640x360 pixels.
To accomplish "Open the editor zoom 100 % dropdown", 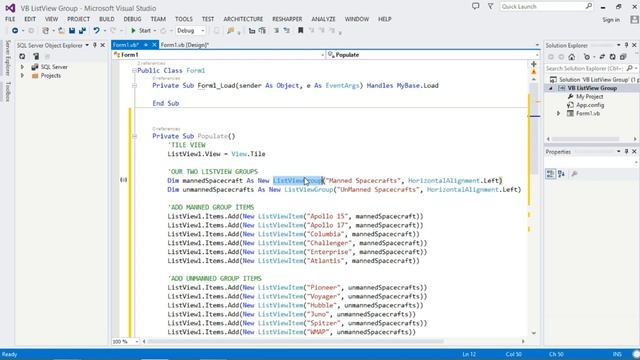I will pyautogui.click(x=126, y=342).
